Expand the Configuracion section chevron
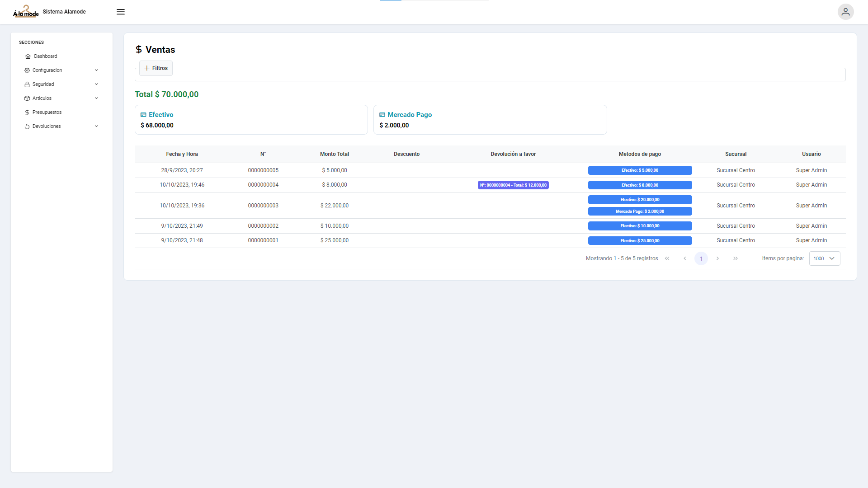This screenshot has width=868, height=488. [x=96, y=70]
